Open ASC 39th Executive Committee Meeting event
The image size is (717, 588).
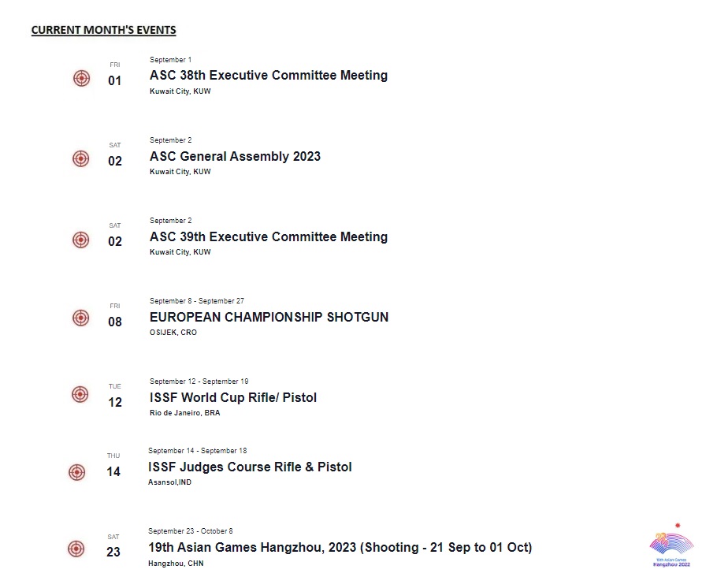click(x=269, y=236)
